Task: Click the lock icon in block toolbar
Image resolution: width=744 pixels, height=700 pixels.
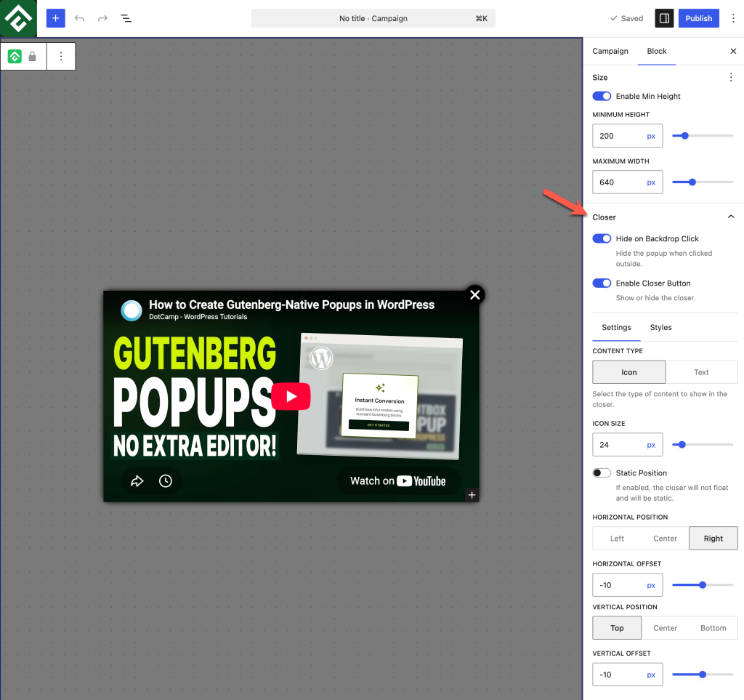Action: coord(32,57)
